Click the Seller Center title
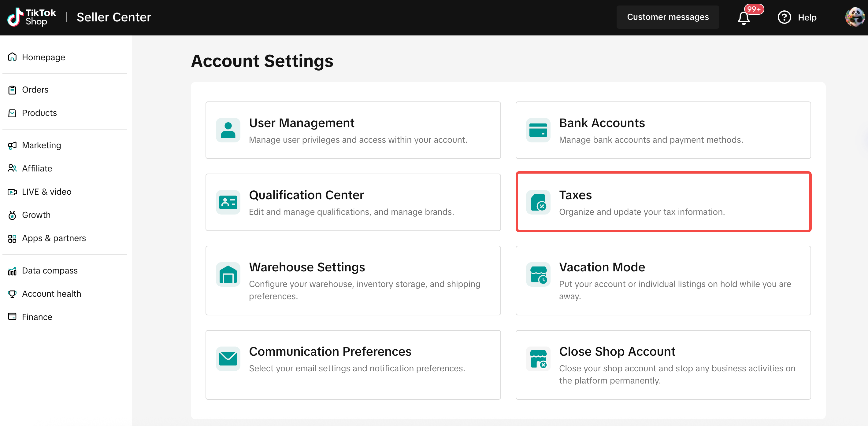This screenshot has height=426, width=868. [x=114, y=17]
